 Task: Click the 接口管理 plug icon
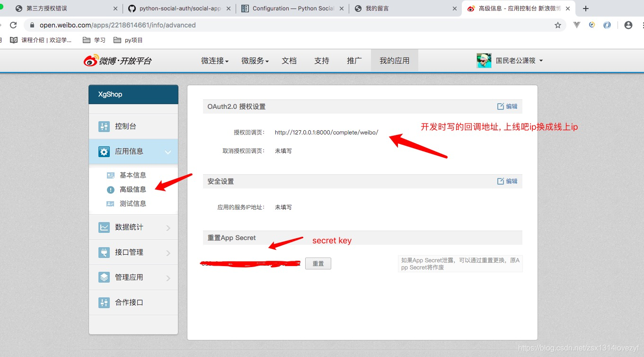coord(104,252)
